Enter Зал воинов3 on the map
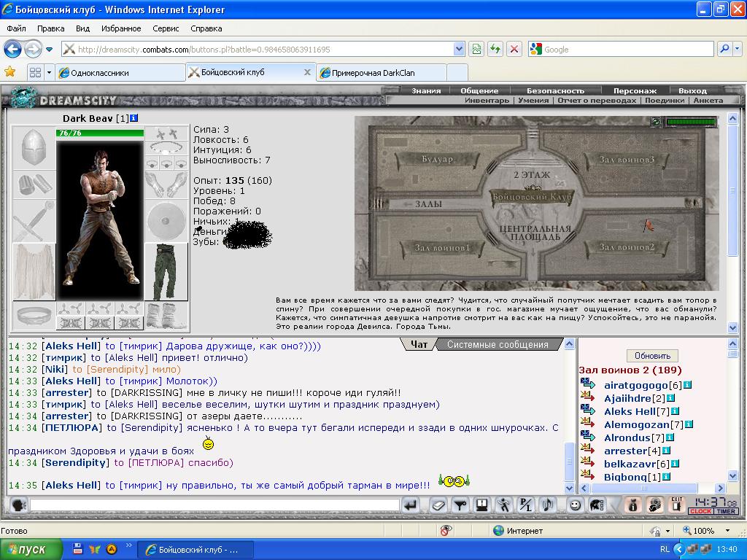The image size is (747, 560). point(626,160)
